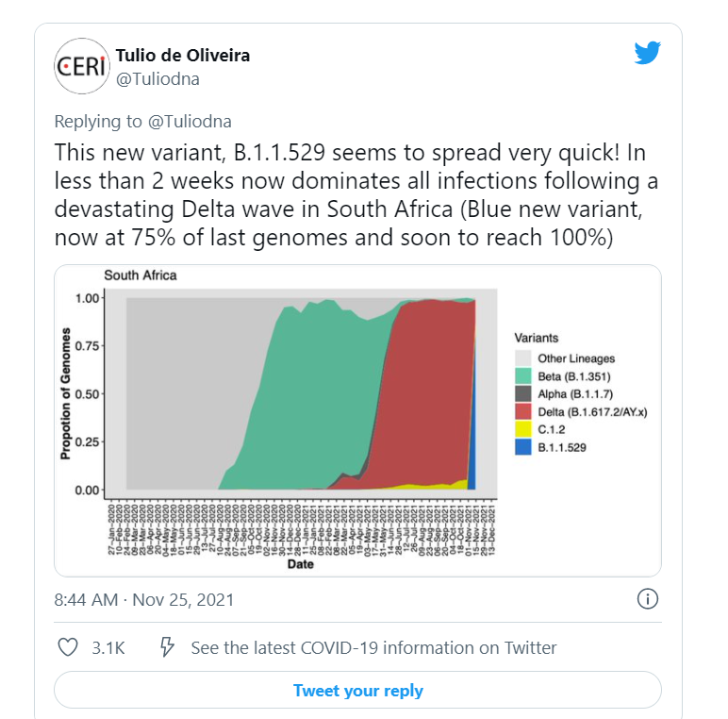Open the South Africa variants chart image
This screenshot has height=719, width=728.
click(356, 420)
